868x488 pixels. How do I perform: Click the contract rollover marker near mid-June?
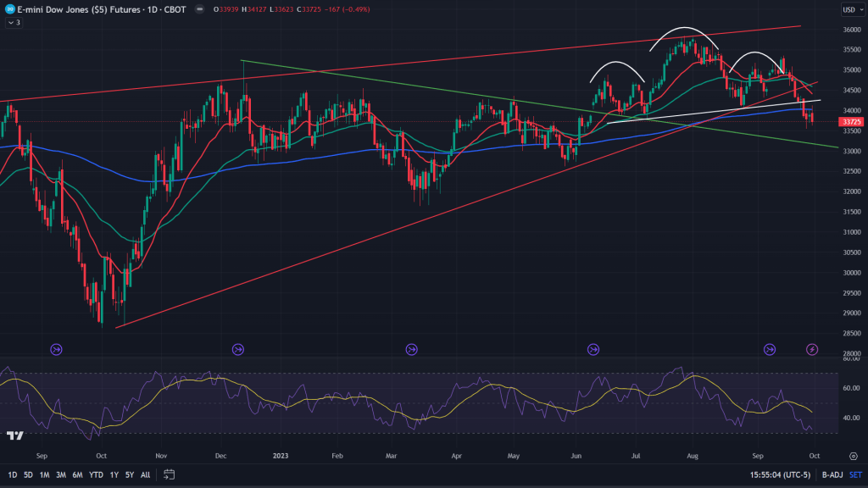[x=593, y=348]
